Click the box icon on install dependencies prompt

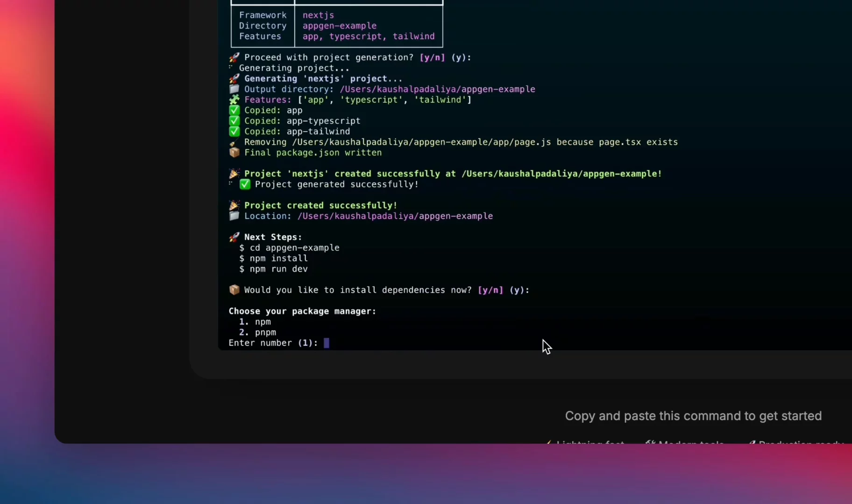pyautogui.click(x=234, y=289)
